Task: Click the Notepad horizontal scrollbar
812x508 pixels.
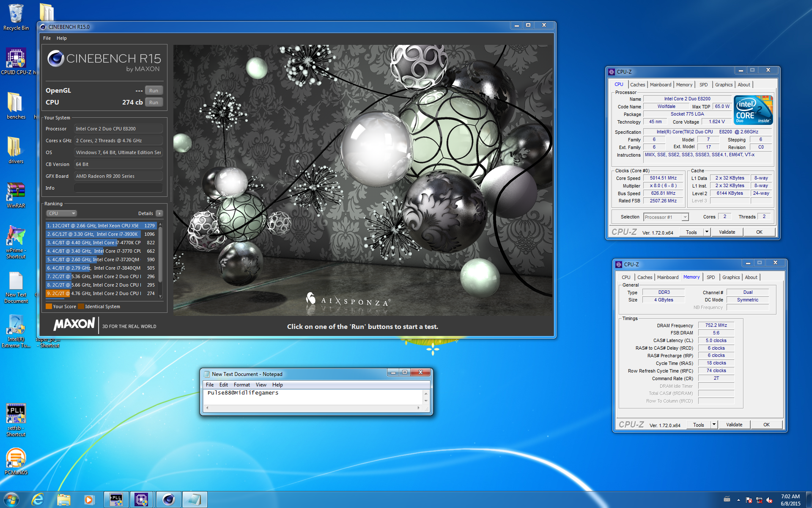Action: 313,408
